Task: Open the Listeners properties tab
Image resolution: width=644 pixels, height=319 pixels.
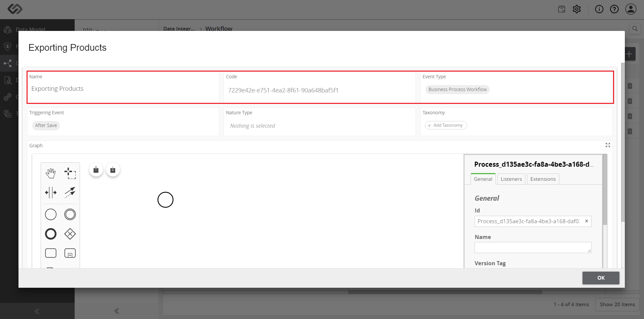Action: [x=511, y=179]
